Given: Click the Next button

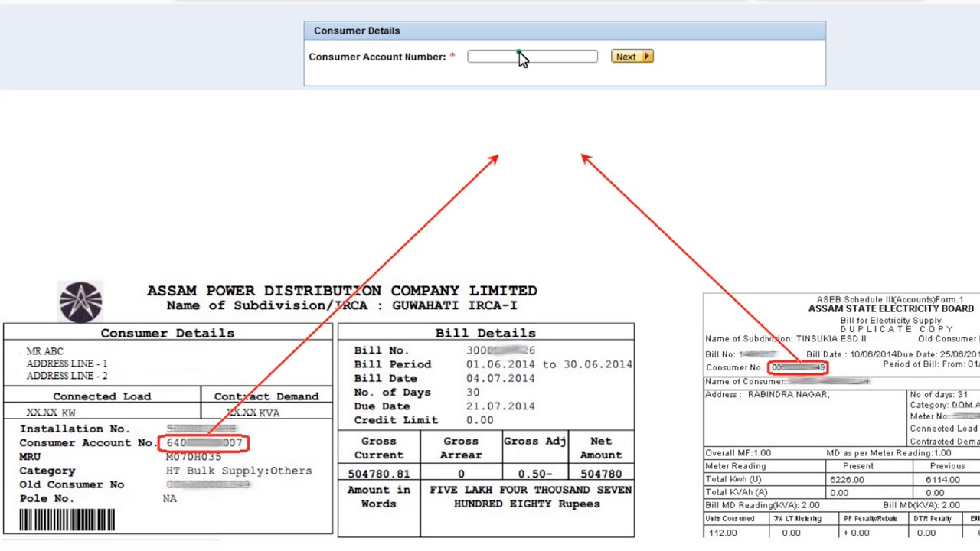Looking at the screenshot, I should coord(632,57).
